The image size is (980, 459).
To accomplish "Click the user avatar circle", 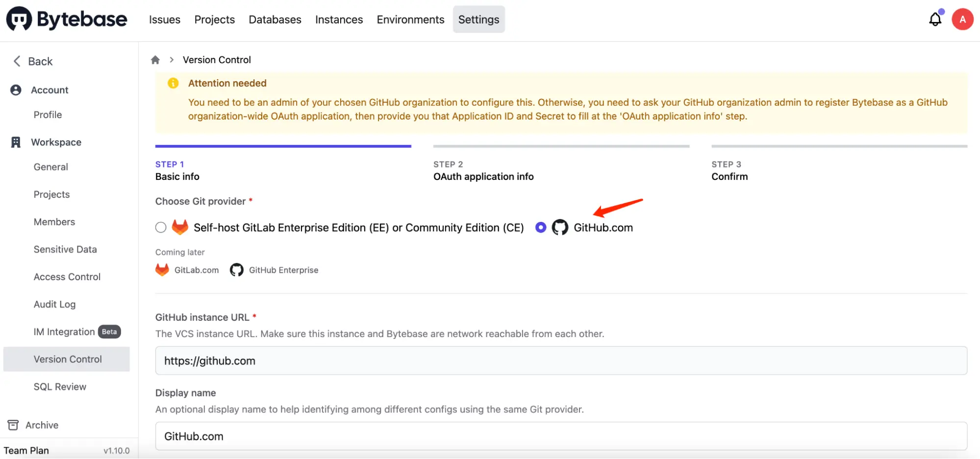I will pos(962,19).
